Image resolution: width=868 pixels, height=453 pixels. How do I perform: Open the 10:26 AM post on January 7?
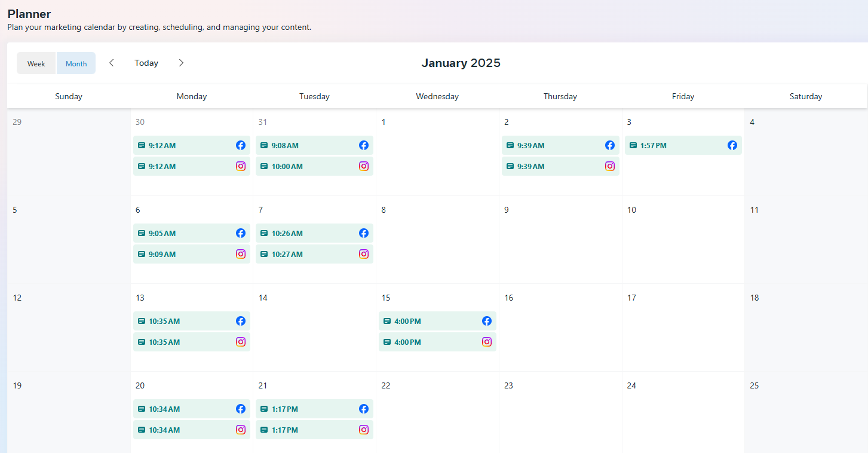point(299,233)
